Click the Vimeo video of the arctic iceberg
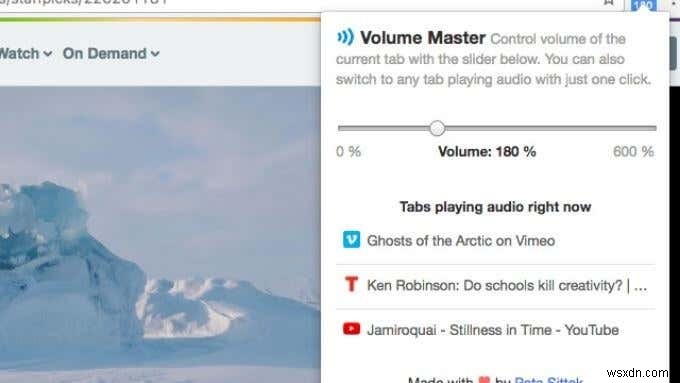 [x=160, y=234]
